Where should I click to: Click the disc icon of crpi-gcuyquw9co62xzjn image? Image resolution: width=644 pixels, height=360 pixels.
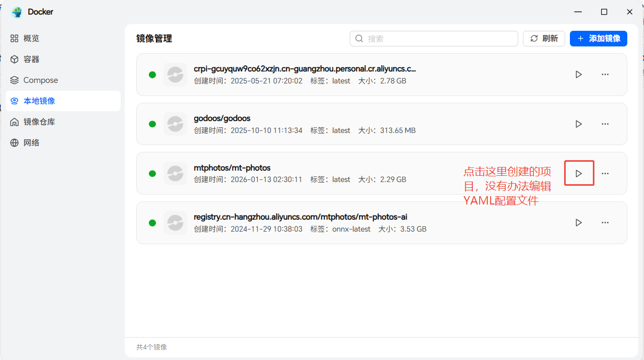pos(175,75)
